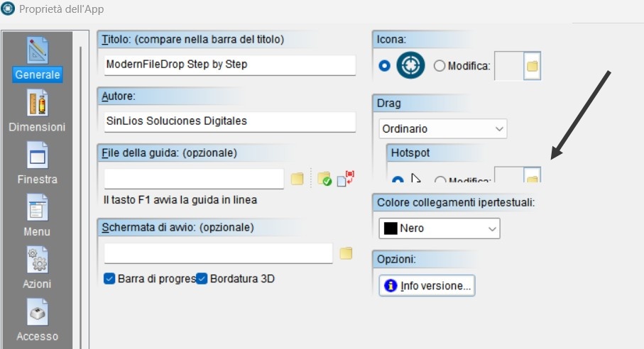Select the default target icon radio button
Viewport: 644px width, 349px height.
(384, 66)
